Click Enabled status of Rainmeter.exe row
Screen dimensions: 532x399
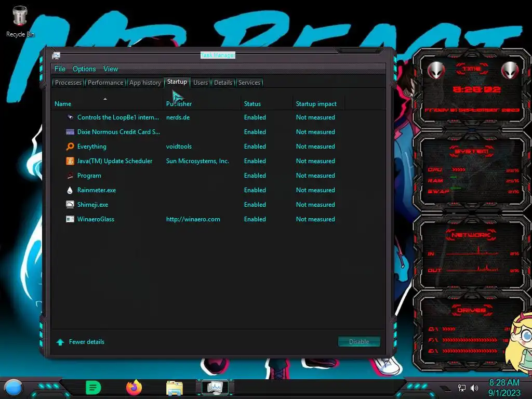tap(255, 190)
